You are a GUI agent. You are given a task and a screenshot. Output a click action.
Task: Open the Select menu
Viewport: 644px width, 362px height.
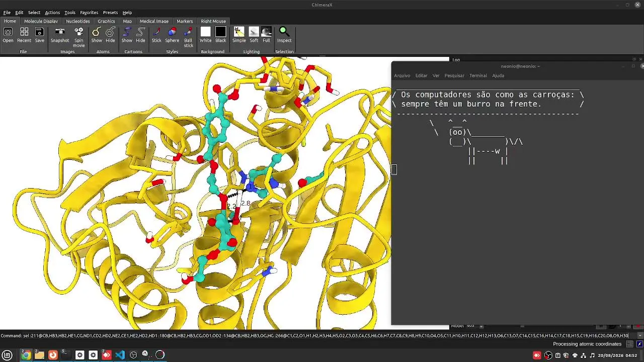pos(34,13)
